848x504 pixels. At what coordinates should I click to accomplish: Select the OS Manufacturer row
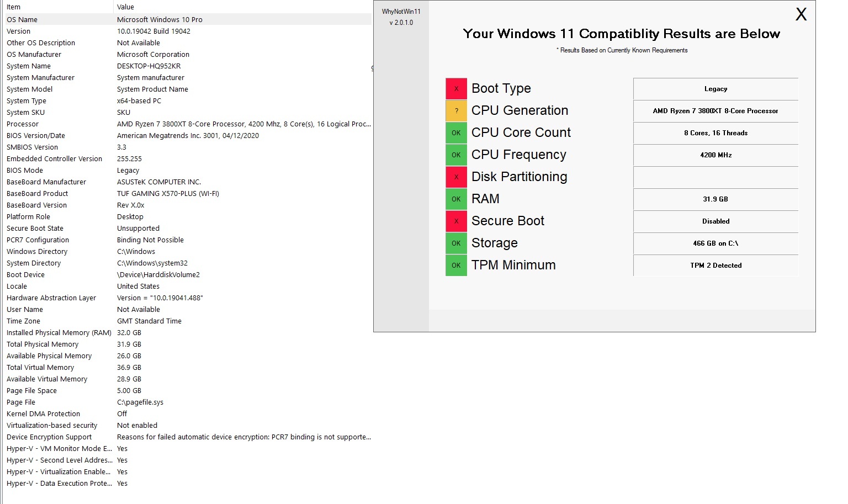[x=187, y=54]
